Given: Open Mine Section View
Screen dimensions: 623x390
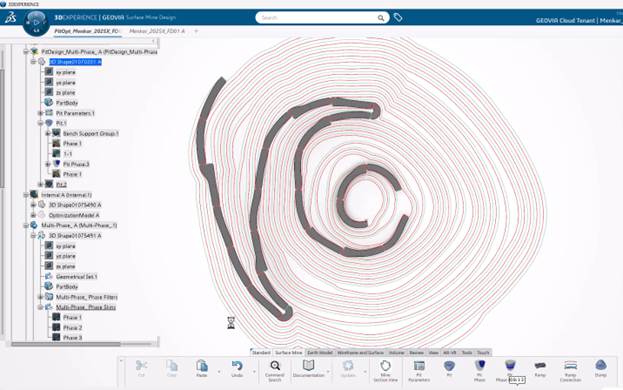Looking at the screenshot, I should pyautogui.click(x=385, y=371).
